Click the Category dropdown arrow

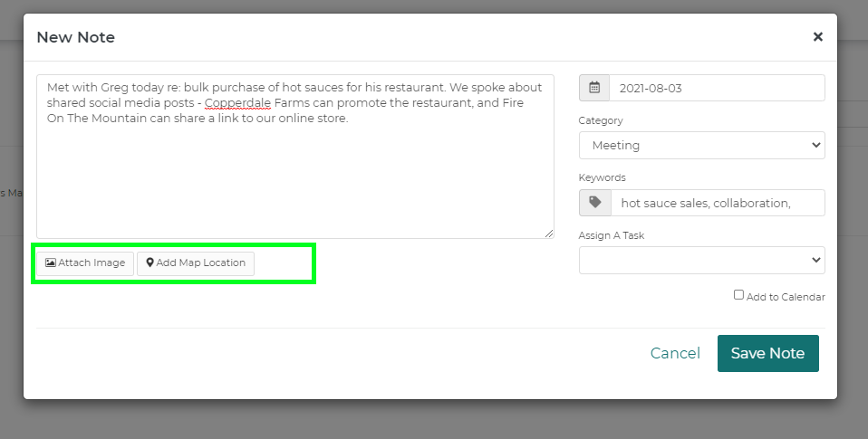[x=815, y=145]
